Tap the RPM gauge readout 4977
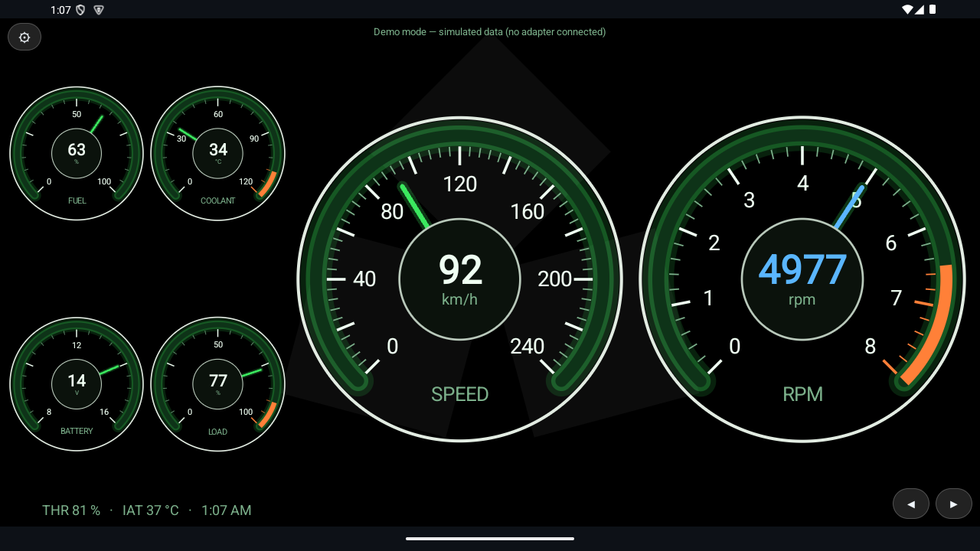Viewport: 980px width, 551px height. tap(802, 279)
